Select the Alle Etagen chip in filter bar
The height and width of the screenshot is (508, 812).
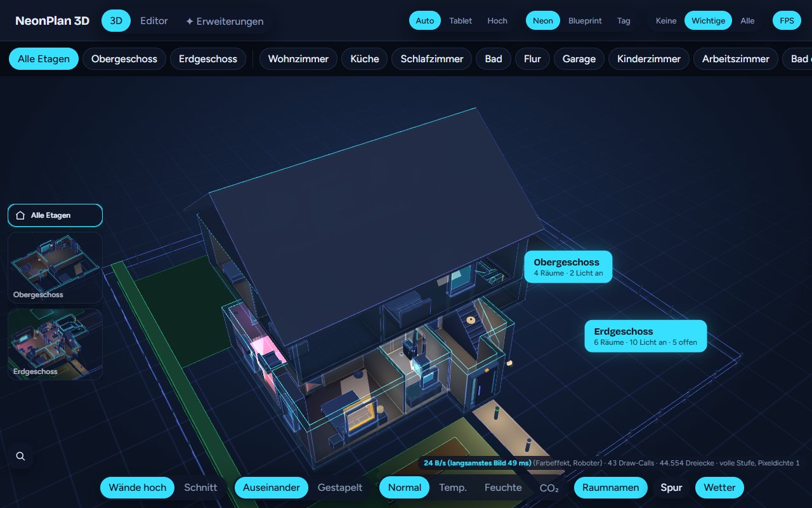(x=44, y=59)
